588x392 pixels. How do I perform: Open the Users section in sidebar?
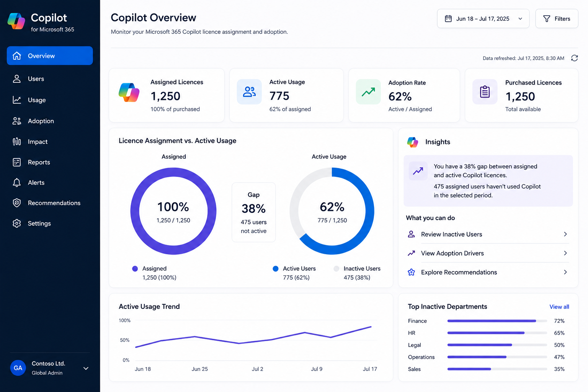[x=50, y=79]
